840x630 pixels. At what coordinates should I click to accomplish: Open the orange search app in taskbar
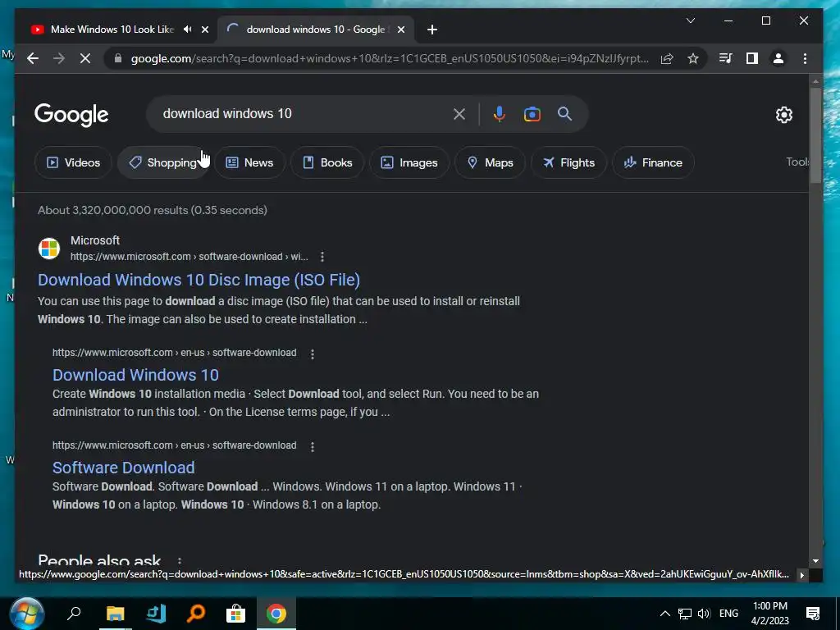(x=195, y=614)
